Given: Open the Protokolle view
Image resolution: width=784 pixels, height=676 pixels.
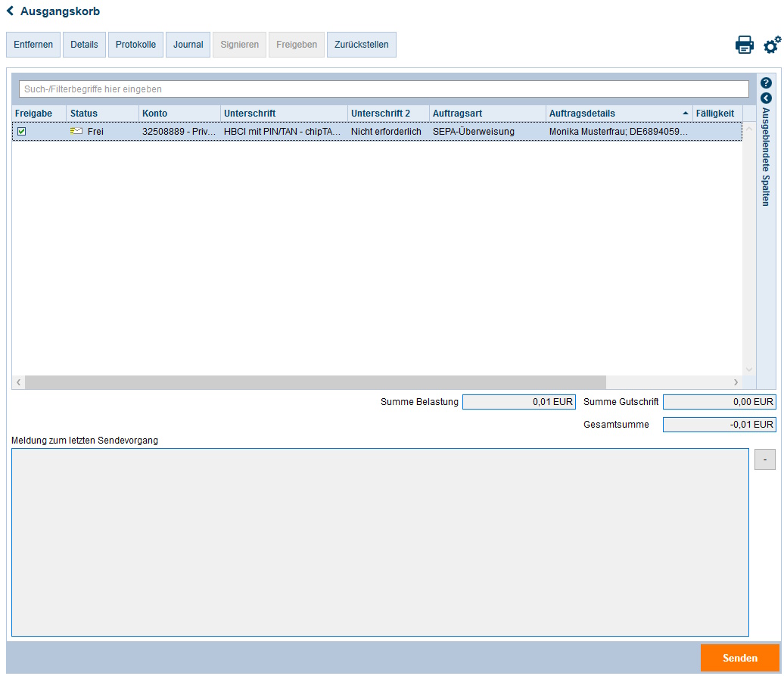Looking at the screenshot, I should click(x=135, y=45).
